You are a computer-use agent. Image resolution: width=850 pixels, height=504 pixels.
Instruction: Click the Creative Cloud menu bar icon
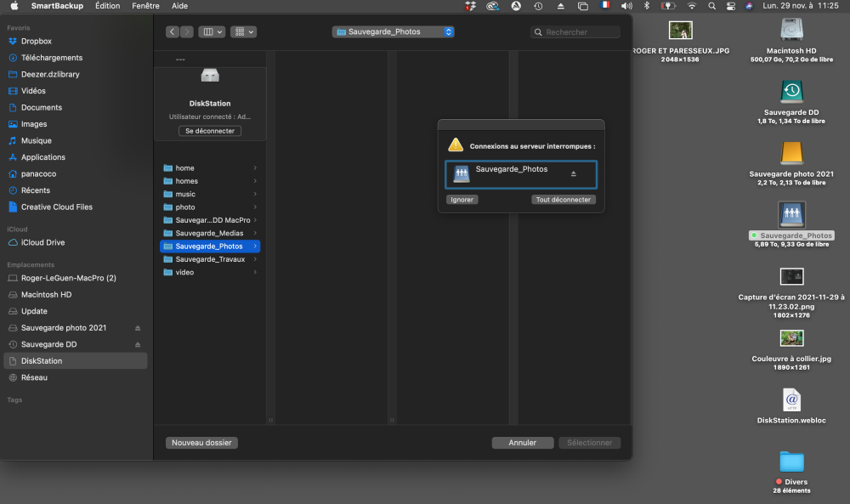(x=492, y=6)
